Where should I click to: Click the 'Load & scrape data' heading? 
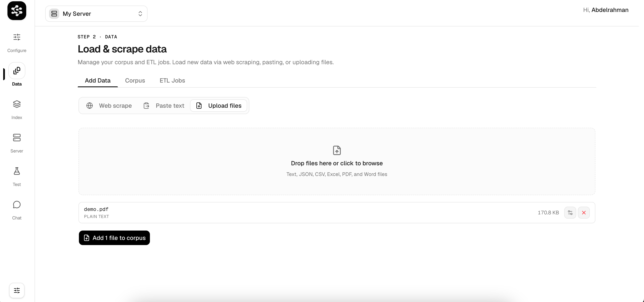122,49
